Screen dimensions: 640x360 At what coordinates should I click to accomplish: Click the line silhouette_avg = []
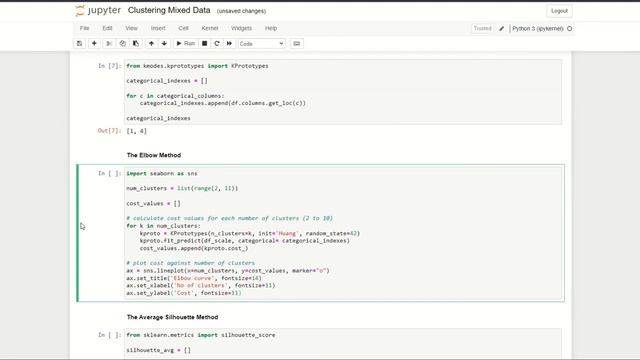pyautogui.click(x=158, y=350)
